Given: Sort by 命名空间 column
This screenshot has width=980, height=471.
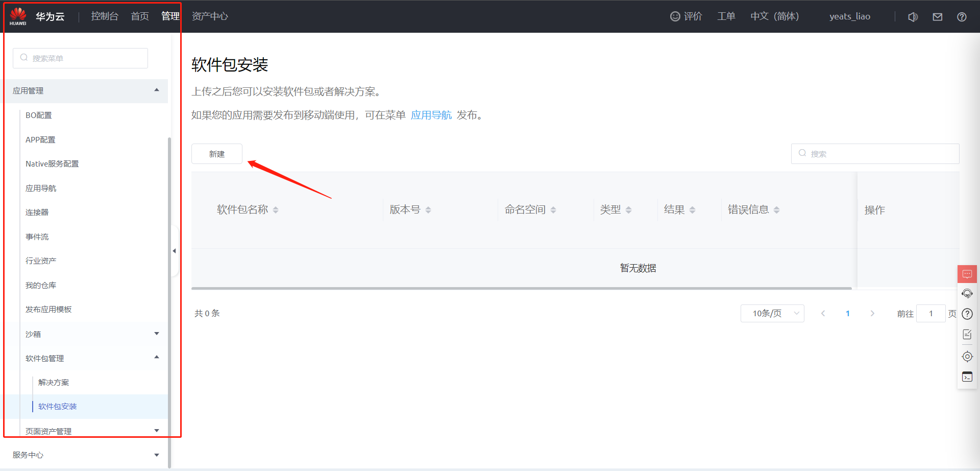Looking at the screenshot, I should point(553,210).
